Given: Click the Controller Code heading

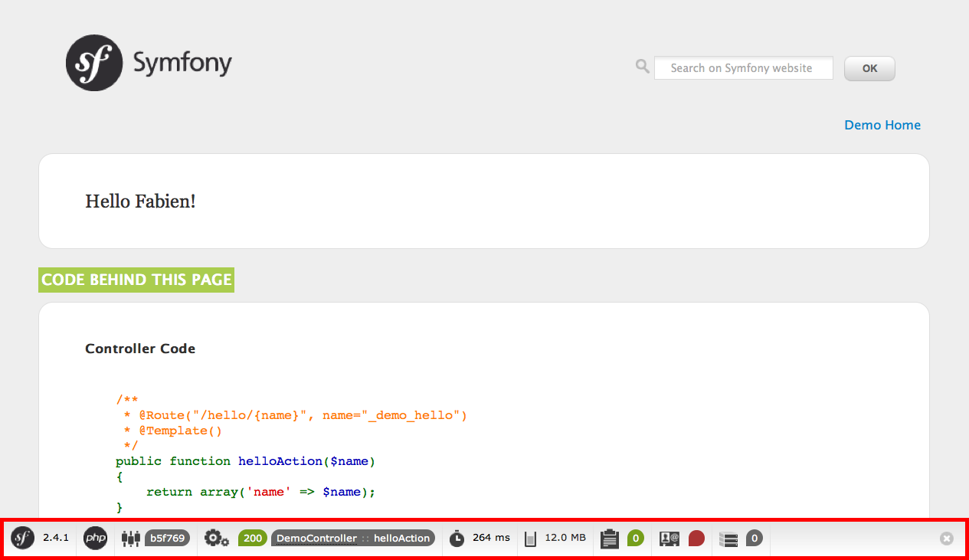Looking at the screenshot, I should point(140,349).
